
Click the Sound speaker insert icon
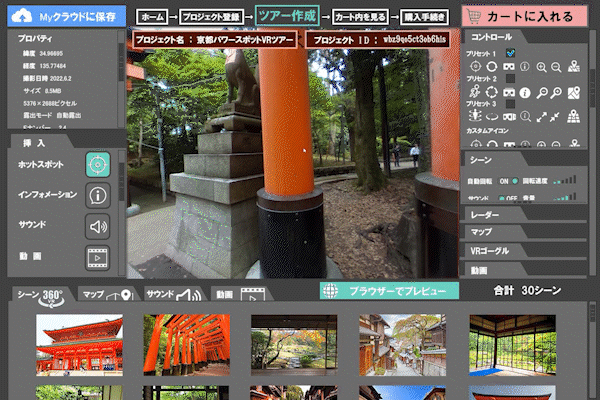pyautogui.click(x=97, y=225)
